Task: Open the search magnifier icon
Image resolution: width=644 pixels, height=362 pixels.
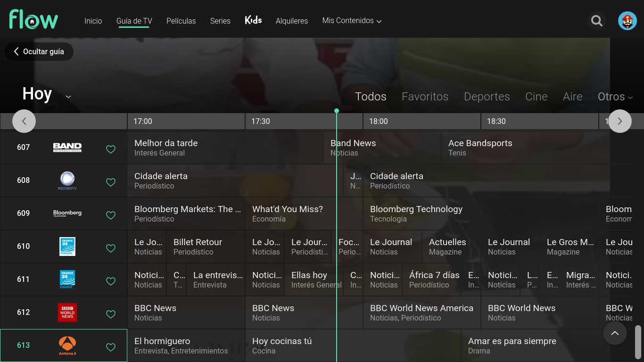Action: (597, 21)
